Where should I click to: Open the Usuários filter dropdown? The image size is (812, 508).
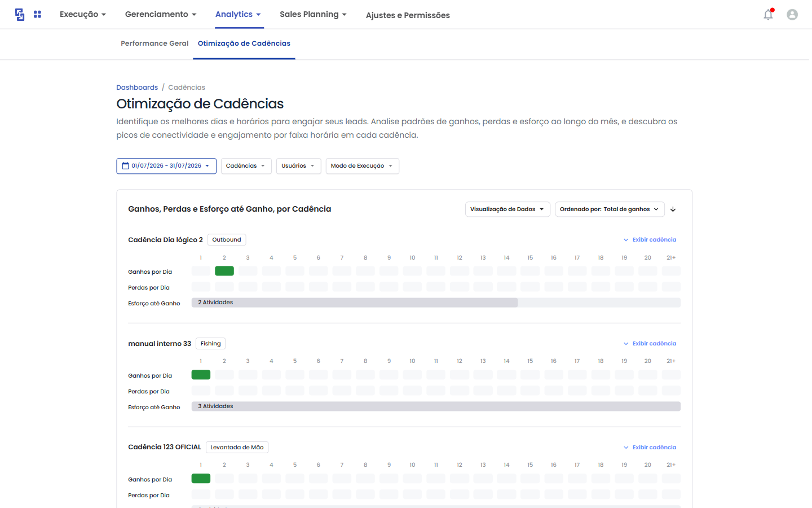(298, 166)
